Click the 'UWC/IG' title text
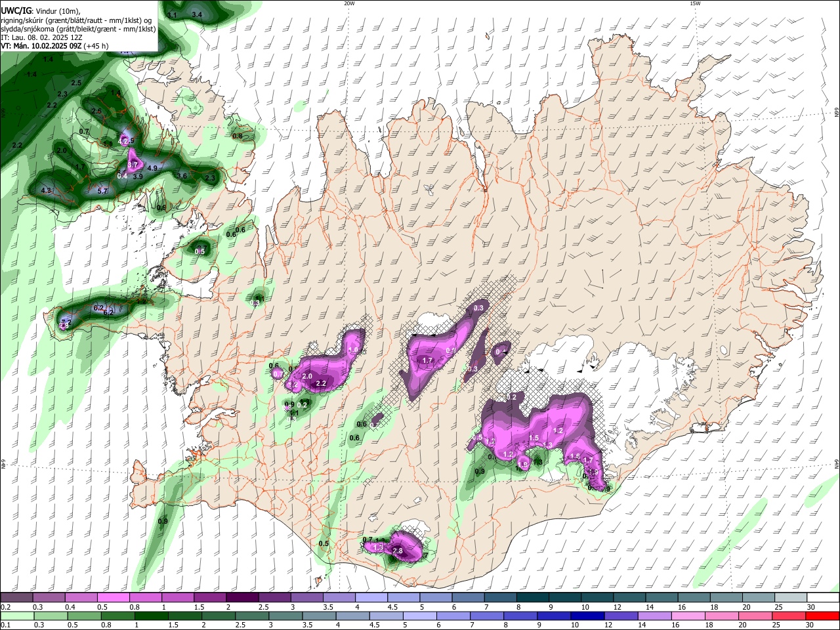The image size is (840, 630). 15,10
